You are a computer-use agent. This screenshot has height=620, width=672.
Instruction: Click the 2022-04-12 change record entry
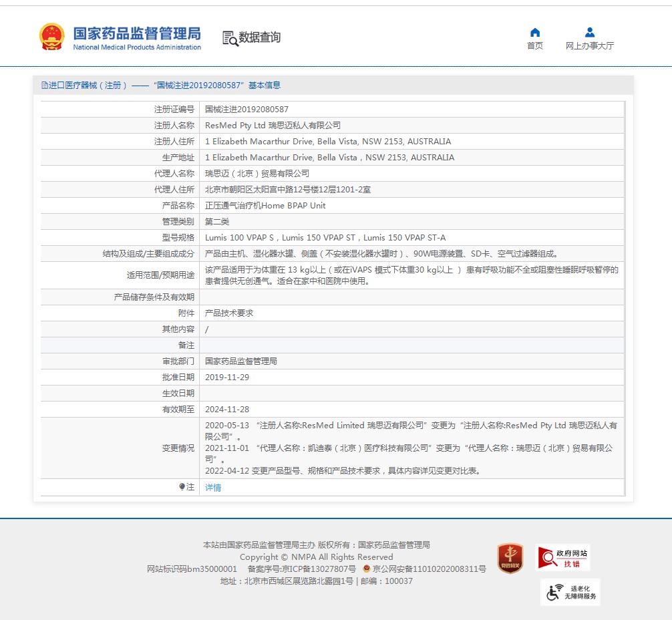(343, 471)
